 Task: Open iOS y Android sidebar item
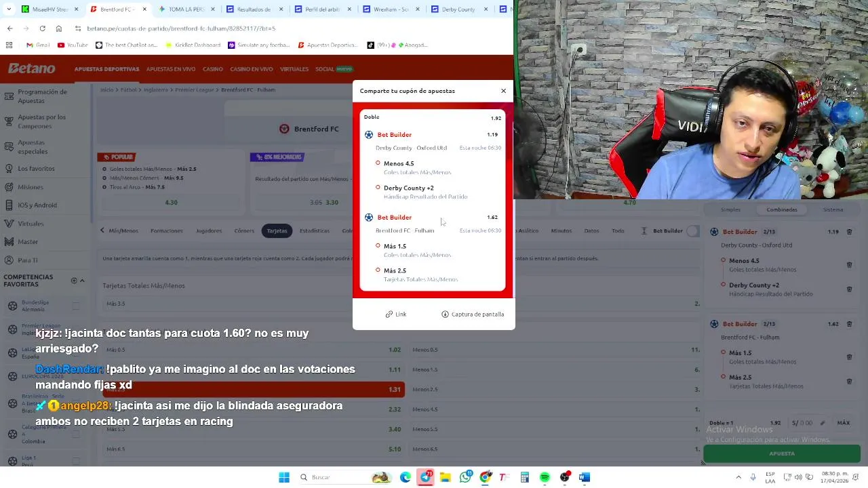[37, 205]
